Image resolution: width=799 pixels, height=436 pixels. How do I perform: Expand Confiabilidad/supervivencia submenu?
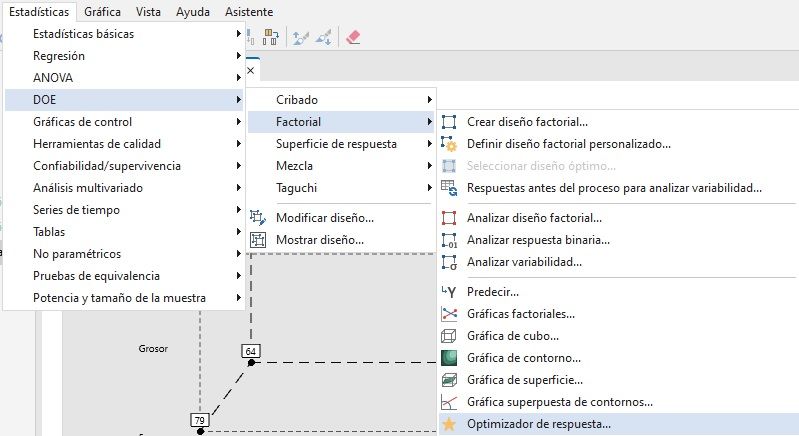pos(124,166)
